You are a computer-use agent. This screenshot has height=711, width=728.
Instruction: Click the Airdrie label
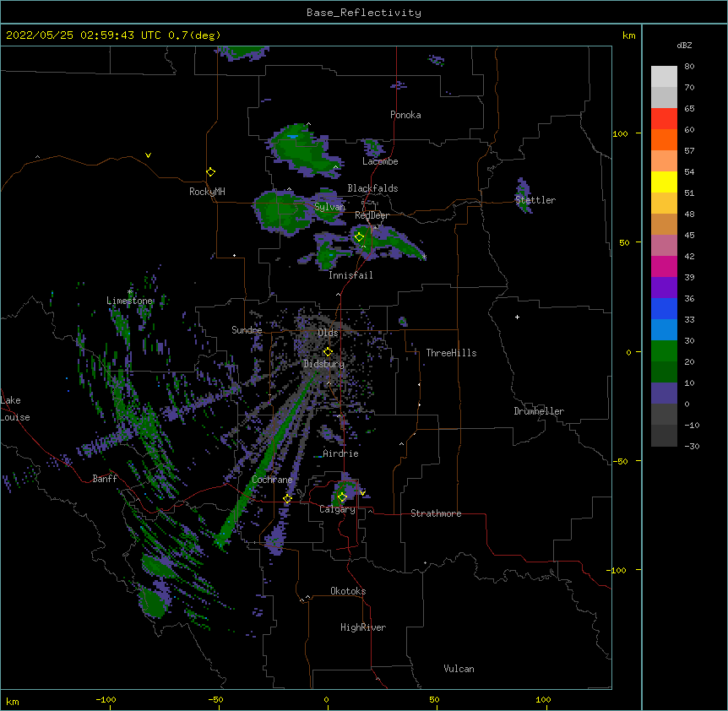pos(341,453)
